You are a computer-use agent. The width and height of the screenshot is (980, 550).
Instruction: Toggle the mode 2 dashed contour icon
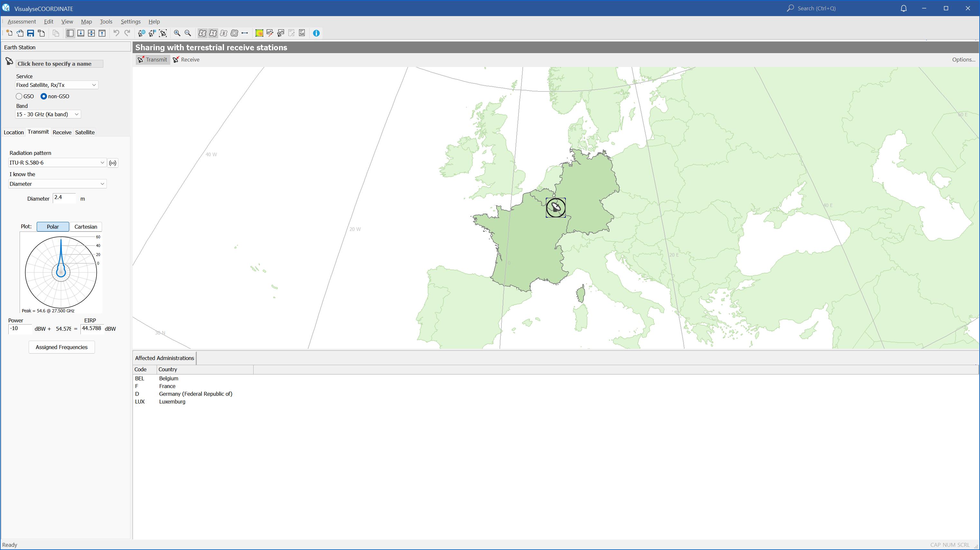point(224,33)
